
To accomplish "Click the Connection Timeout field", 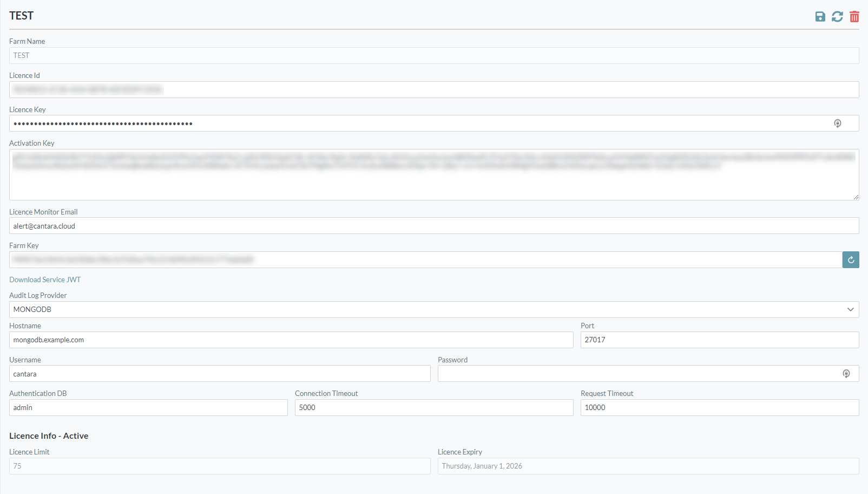I will (x=433, y=407).
